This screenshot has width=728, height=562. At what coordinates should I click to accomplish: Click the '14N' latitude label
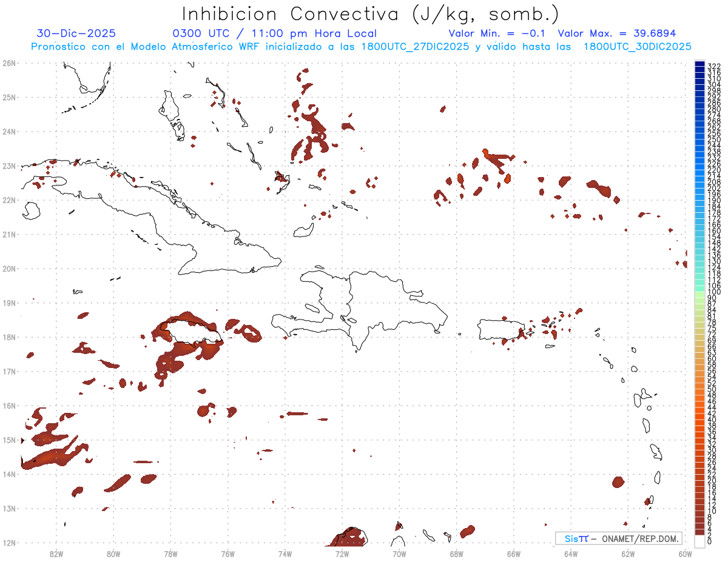(9, 474)
